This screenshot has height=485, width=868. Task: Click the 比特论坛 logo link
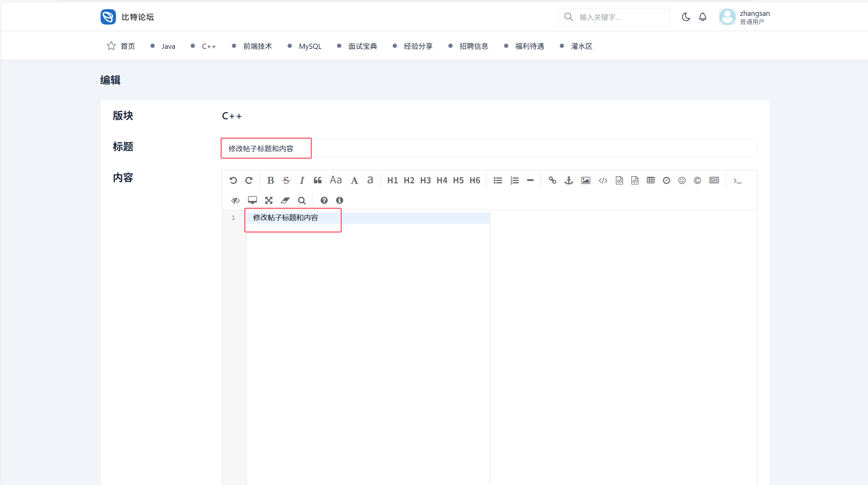[x=127, y=17]
